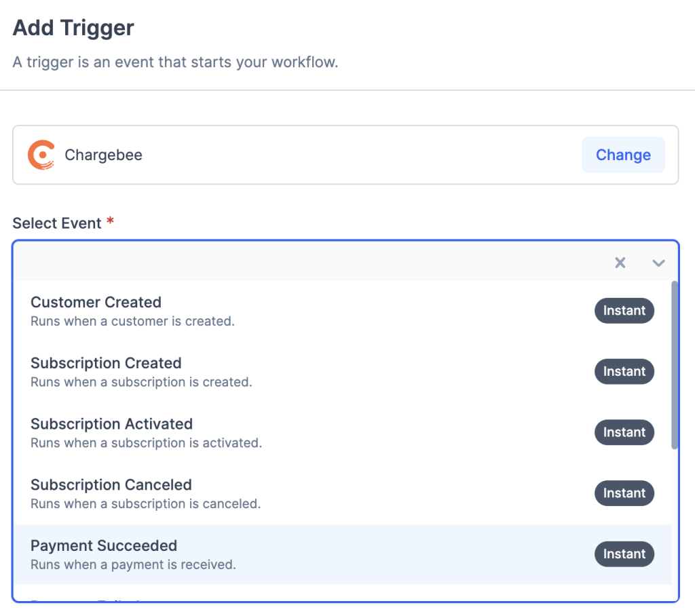Collapse the event dropdown using the chevron
The image size is (695, 616).
click(658, 263)
